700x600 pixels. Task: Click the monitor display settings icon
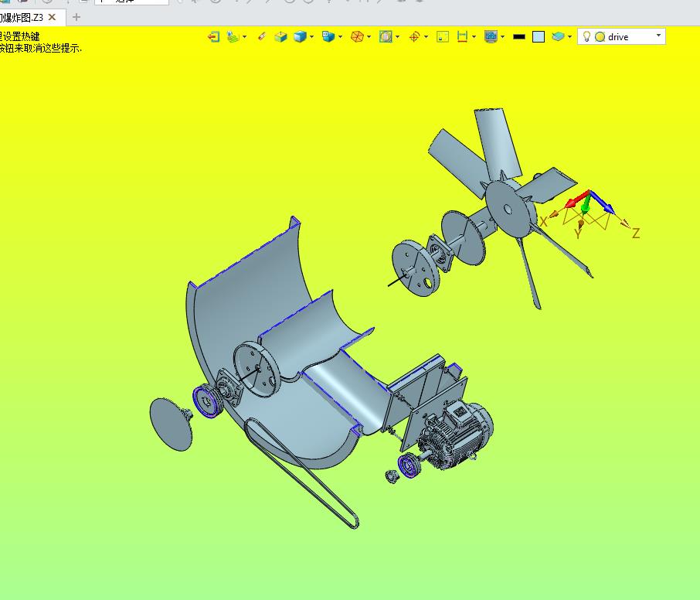pos(491,36)
